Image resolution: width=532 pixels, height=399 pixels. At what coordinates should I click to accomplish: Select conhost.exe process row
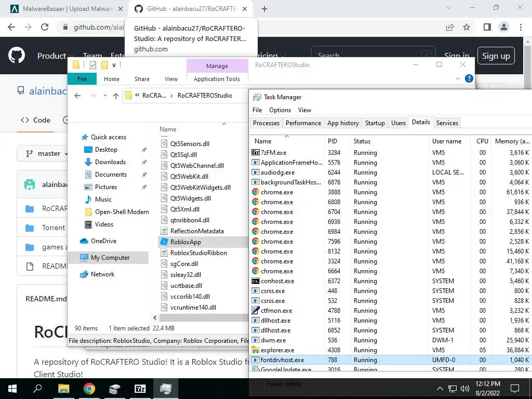click(391, 281)
